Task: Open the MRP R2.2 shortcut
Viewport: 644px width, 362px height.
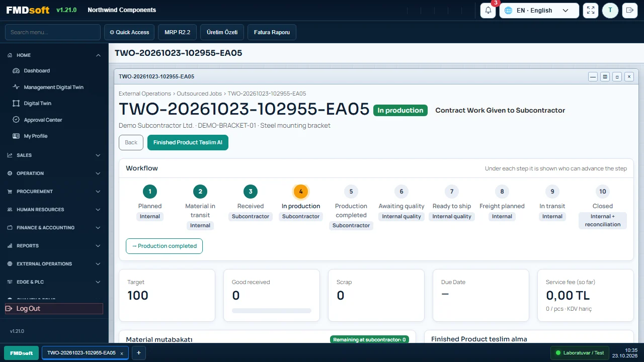Action: 177,32
